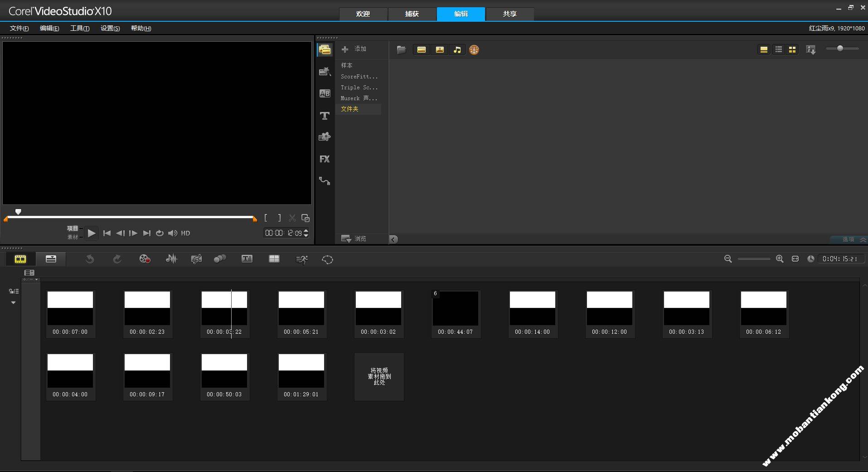Switch to the 编辑 tab

461,14
